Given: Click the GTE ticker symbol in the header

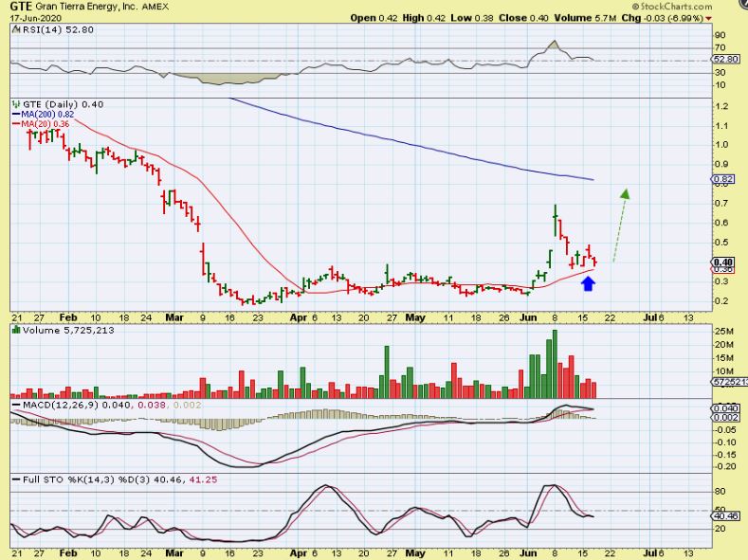Looking at the screenshot, I should (x=21, y=7).
